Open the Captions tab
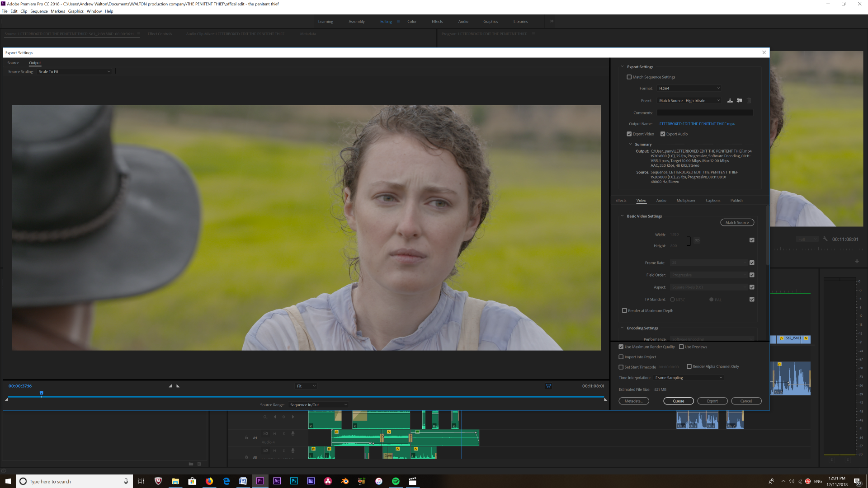Viewport: 868px width, 488px height. (x=713, y=200)
